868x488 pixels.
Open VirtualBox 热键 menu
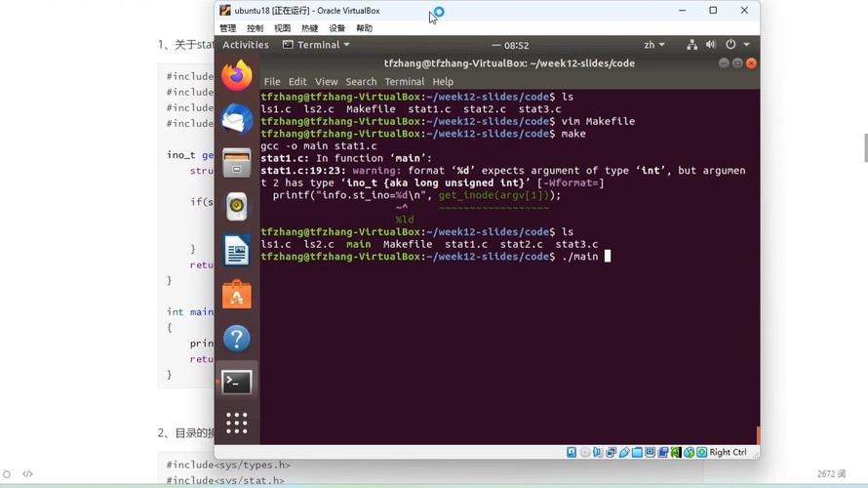(x=309, y=28)
